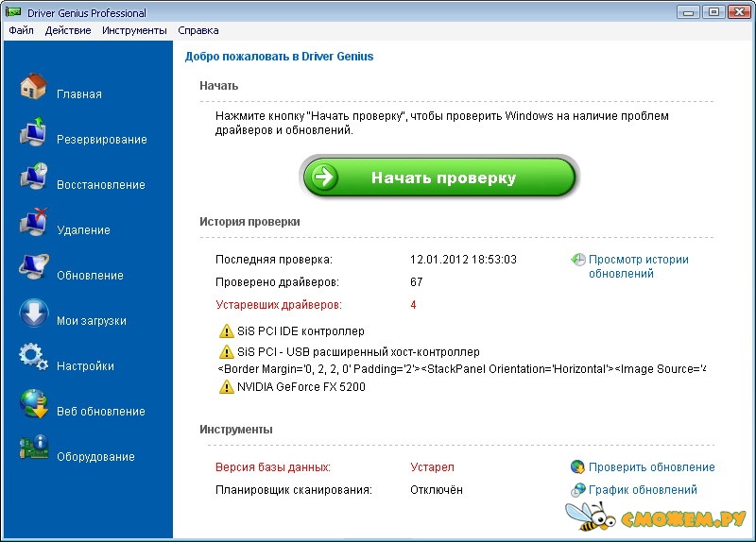
Task: Select SiS PCI IDE контроллер entry text
Action: (301, 331)
